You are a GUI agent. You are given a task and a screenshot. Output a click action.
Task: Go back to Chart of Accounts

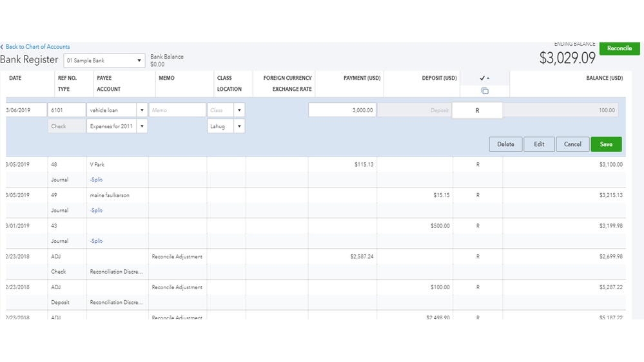pyautogui.click(x=36, y=47)
